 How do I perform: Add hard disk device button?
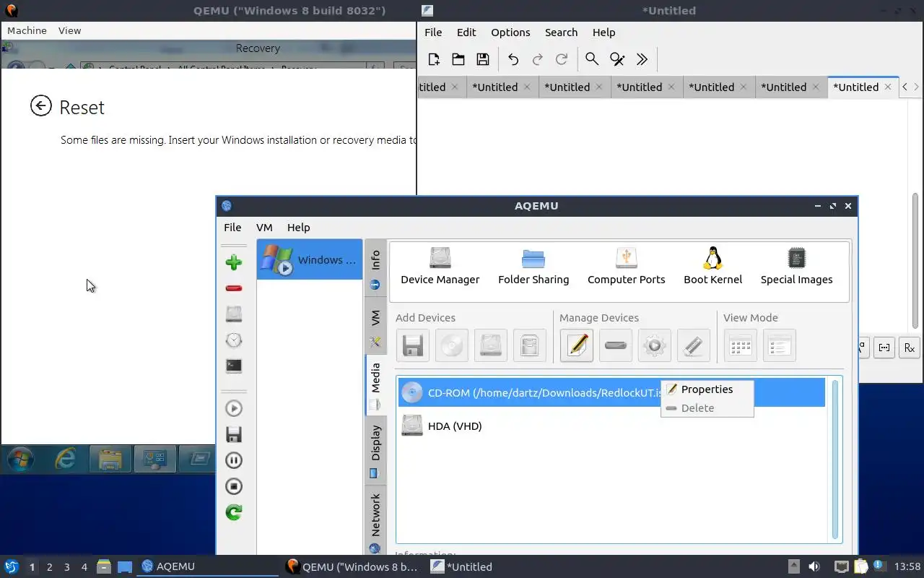[x=490, y=345]
